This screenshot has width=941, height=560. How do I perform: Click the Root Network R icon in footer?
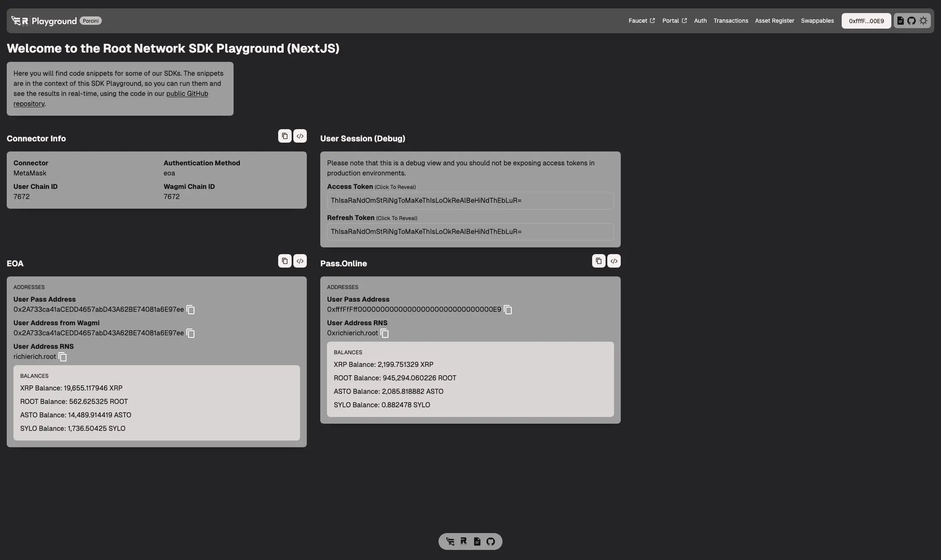(464, 541)
